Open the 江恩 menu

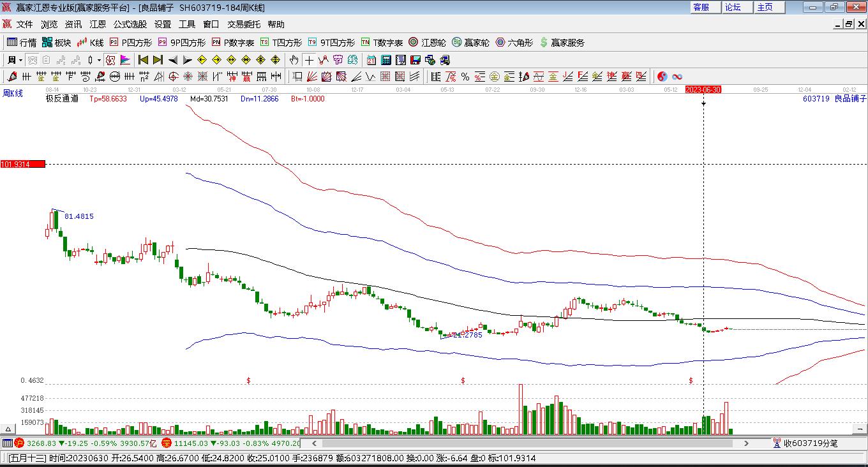tap(98, 24)
